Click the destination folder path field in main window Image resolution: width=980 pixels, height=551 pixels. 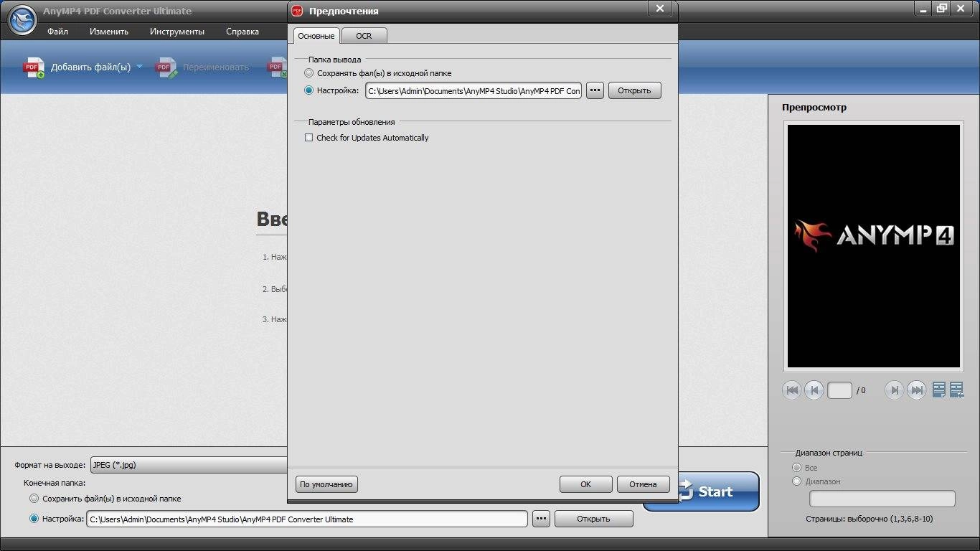pyautogui.click(x=307, y=519)
